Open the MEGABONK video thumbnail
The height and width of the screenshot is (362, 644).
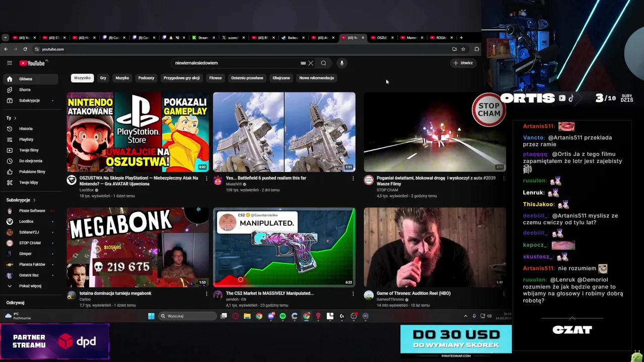click(138, 247)
